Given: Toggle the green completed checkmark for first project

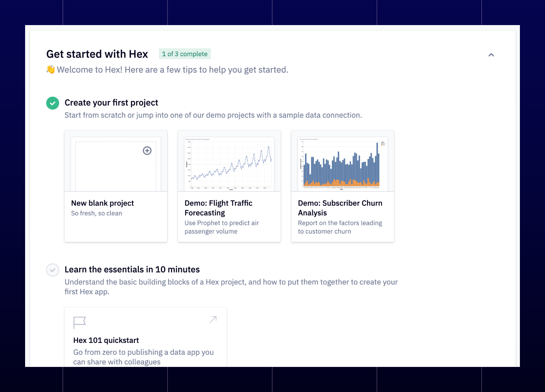Looking at the screenshot, I should click(53, 103).
